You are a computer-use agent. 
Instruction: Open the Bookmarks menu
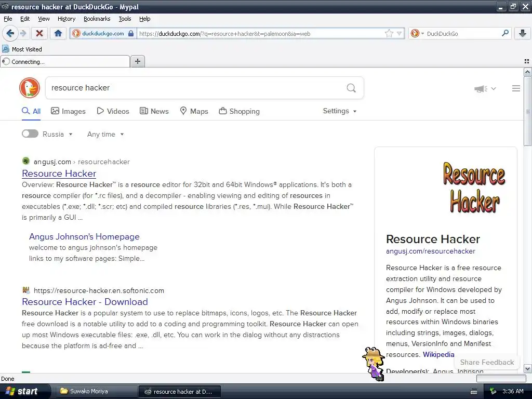tap(97, 19)
